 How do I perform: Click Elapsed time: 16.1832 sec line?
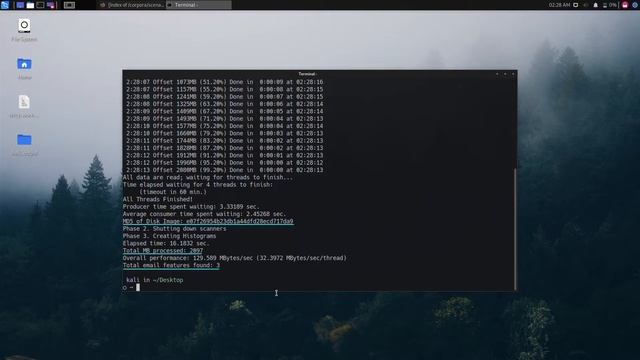pos(166,243)
